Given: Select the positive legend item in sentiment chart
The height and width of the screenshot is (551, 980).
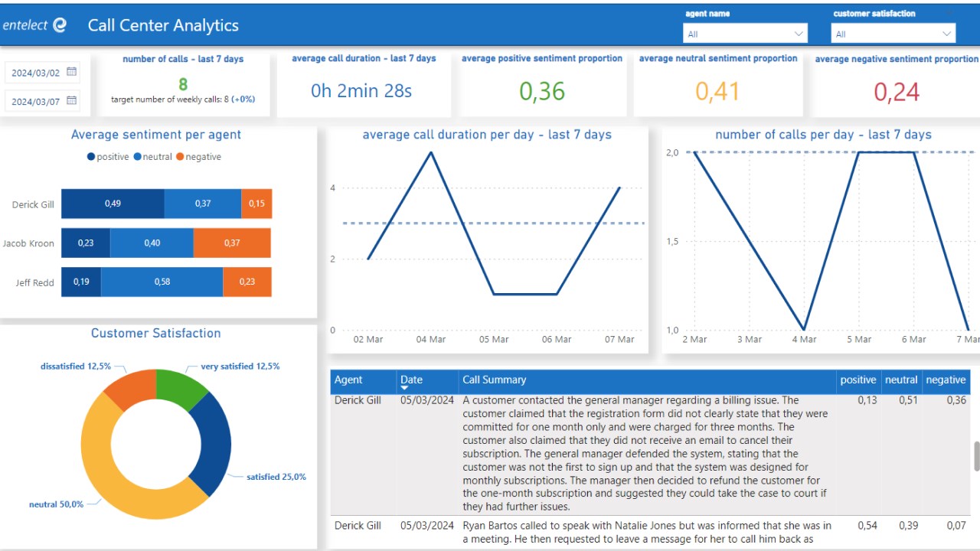Looking at the screenshot, I should click(x=108, y=157).
